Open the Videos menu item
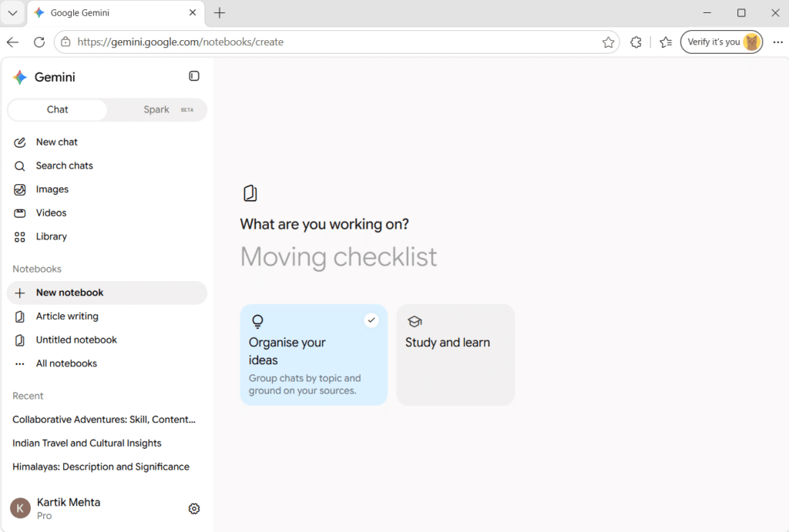This screenshot has width=789, height=532. [106, 213]
